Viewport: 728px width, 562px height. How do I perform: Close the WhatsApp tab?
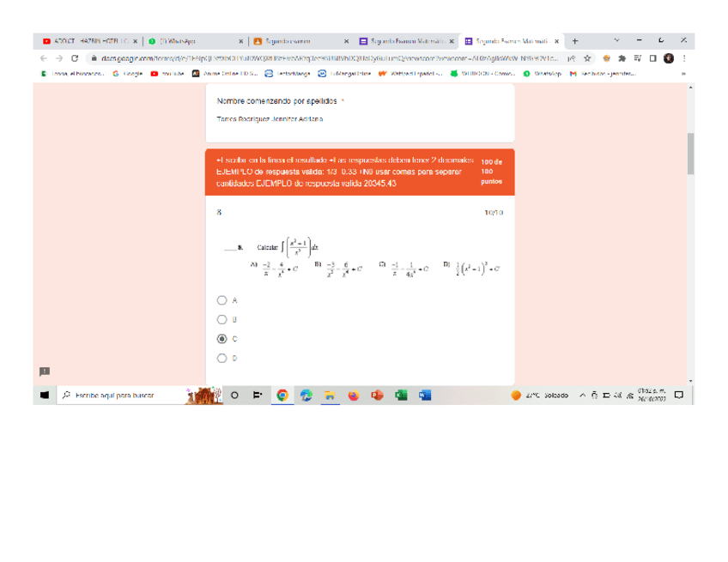click(x=241, y=41)
